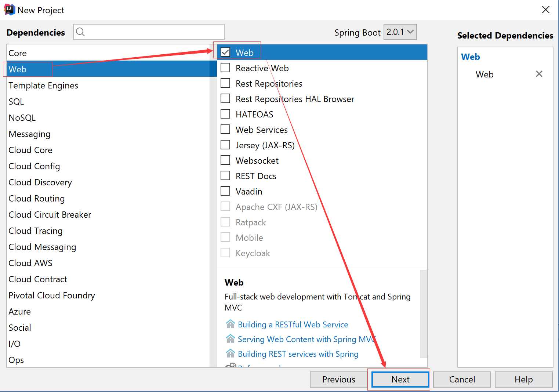Click the category list scrollbar
559x392 pixels.
[x=213, y=206]
